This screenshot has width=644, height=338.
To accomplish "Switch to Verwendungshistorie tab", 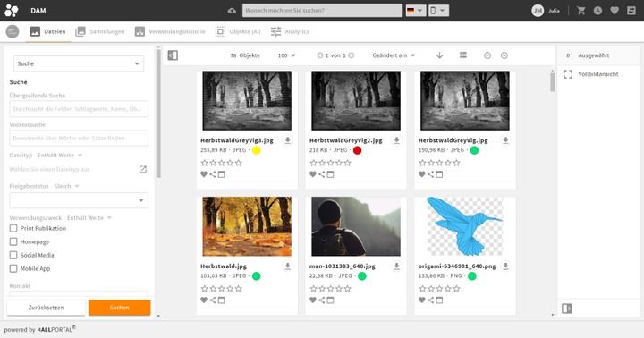I will pyautogui.click(x=170, y=31).
